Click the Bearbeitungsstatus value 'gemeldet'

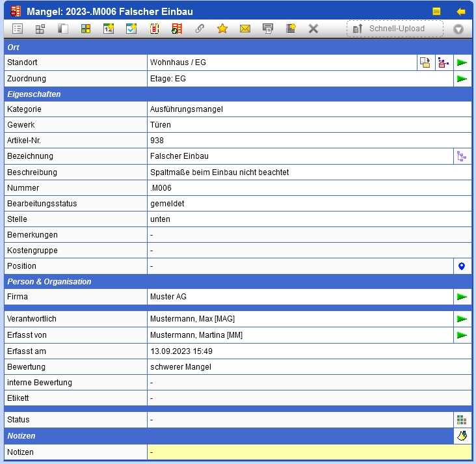click(167, 204)
